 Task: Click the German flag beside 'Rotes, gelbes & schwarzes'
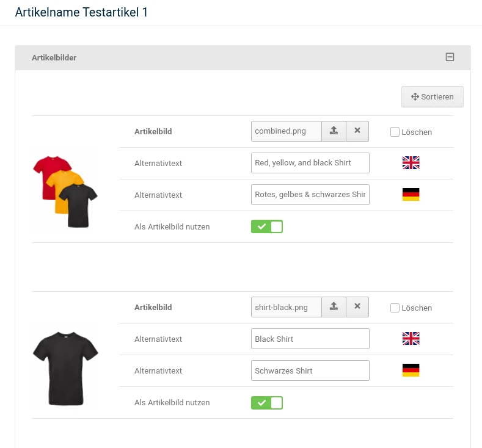[x=411, y=194]
